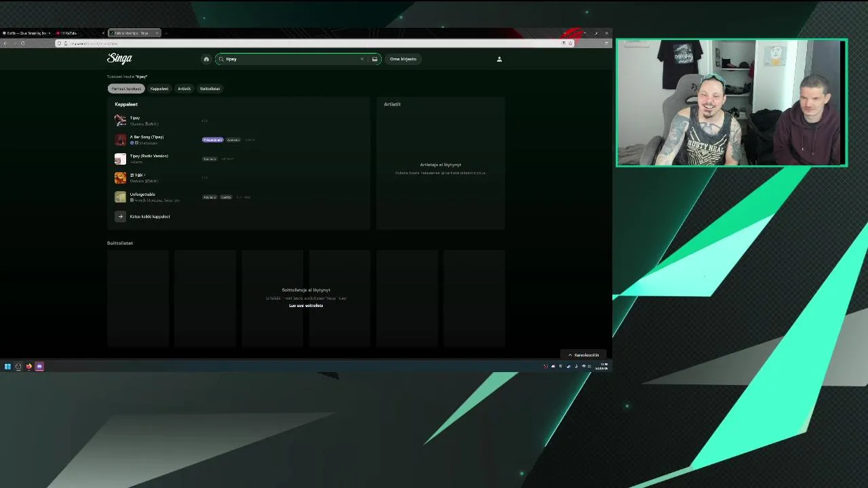Click the Kappaleet section heading

[126, 104]
